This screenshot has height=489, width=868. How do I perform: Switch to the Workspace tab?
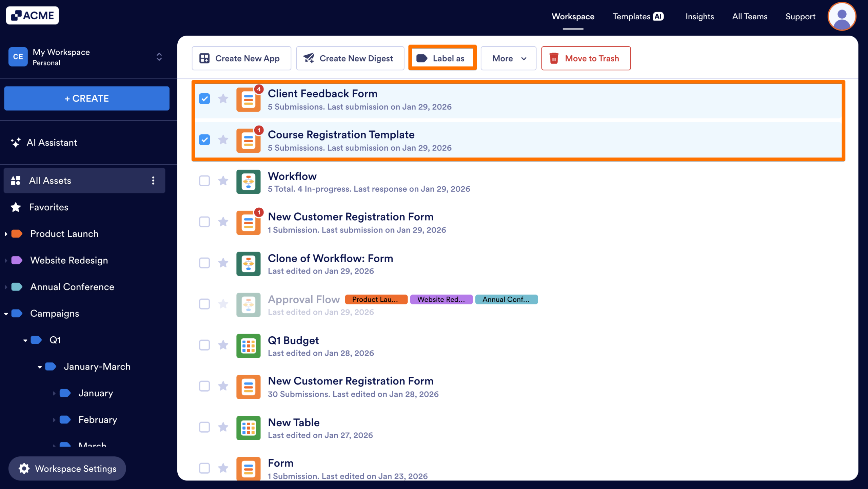[573, 17]
